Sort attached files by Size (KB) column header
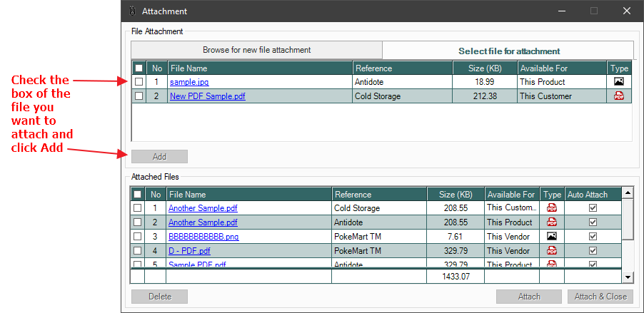The height and width of the screenshot is (313, 644). coord(456,194)
